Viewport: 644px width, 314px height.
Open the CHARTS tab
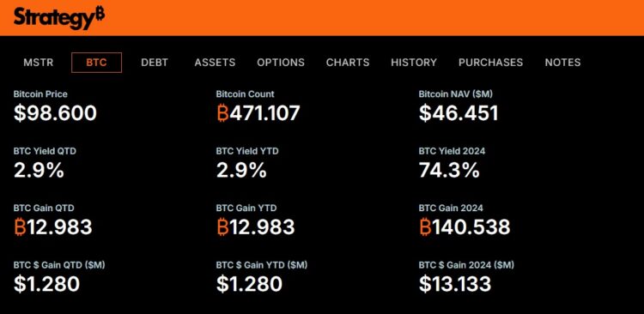tap(348, 63)
